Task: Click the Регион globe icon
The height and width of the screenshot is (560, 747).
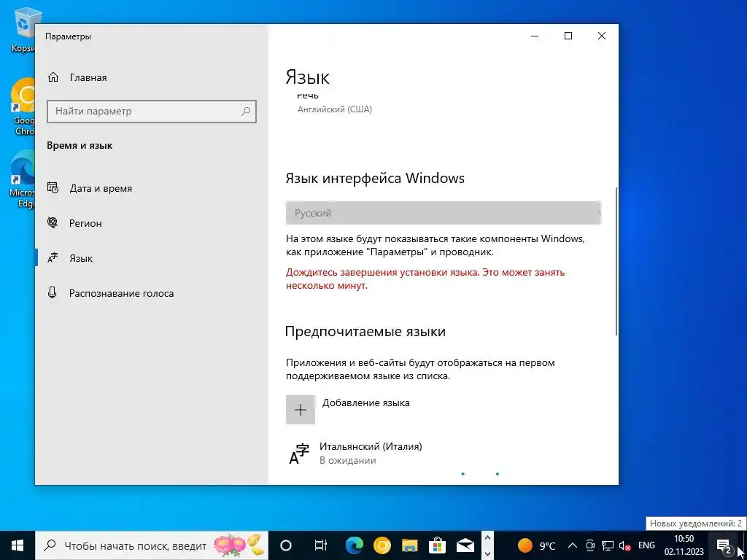Action: [x=53, y=222]
